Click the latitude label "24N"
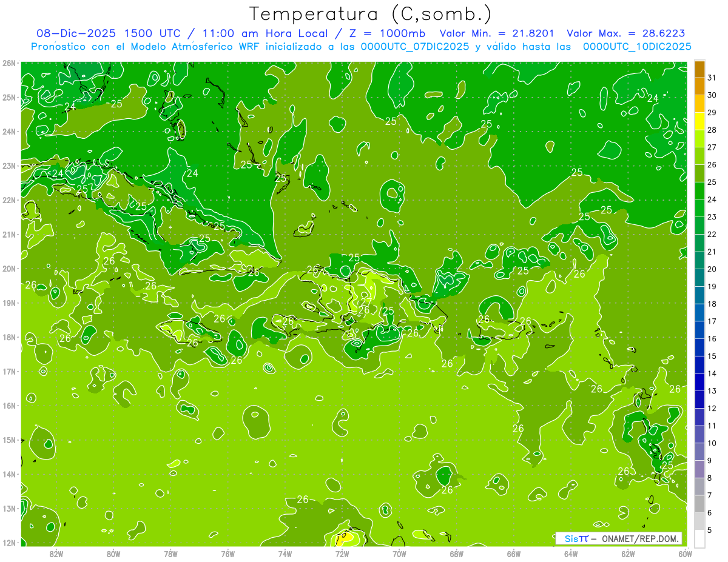Viewport: 728px width, 562px height. click(x=8, y=132)
